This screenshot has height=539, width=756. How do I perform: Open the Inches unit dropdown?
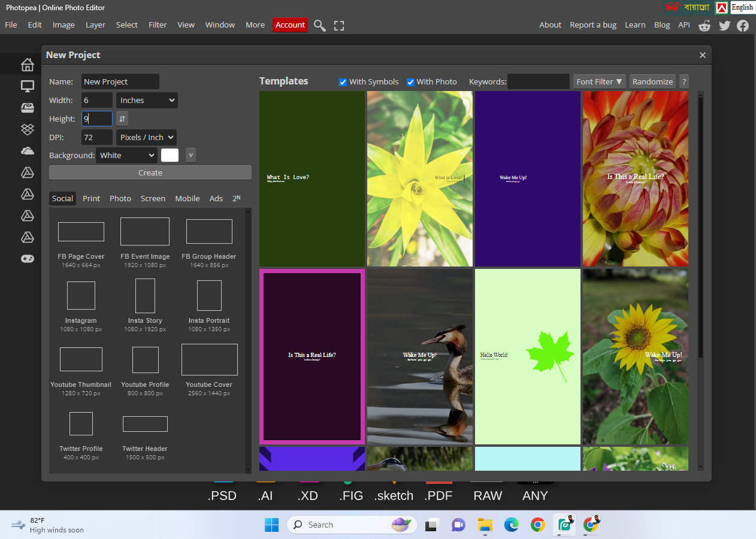click(147, 100)
